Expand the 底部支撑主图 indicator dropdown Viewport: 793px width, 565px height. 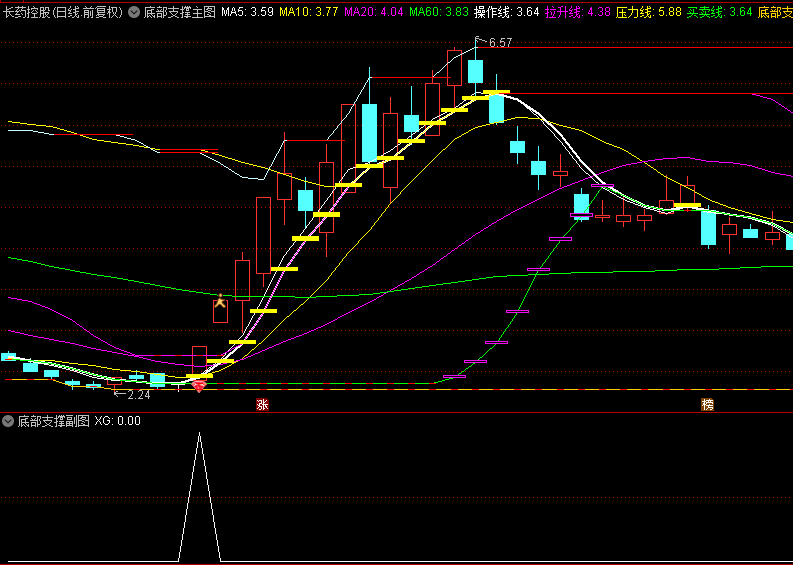[x=134, y=13]
